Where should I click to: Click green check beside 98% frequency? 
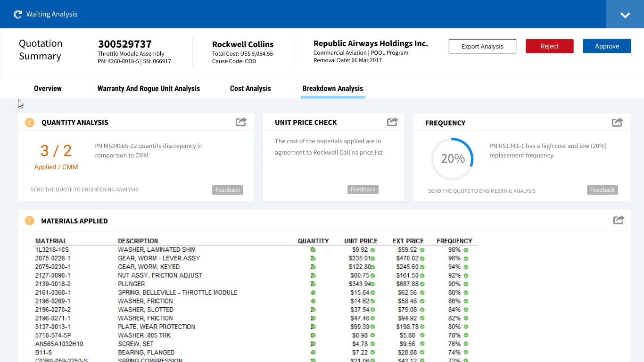[466, 250]
